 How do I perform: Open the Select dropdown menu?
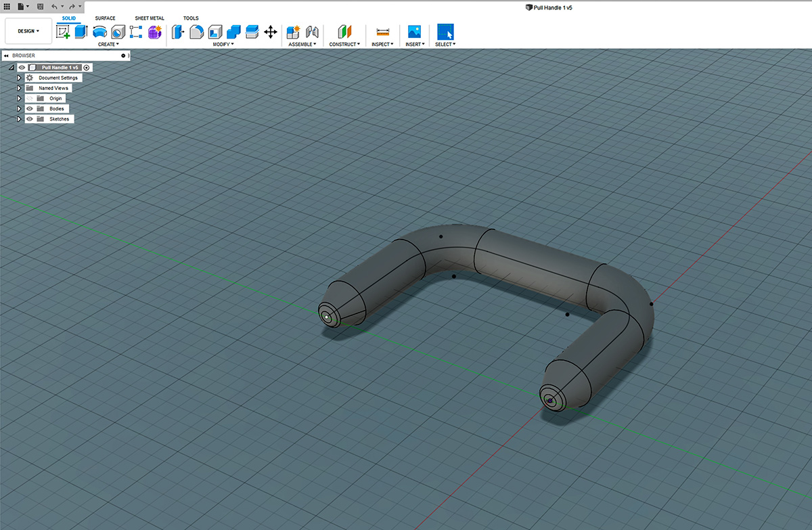(x=445, y=44)
